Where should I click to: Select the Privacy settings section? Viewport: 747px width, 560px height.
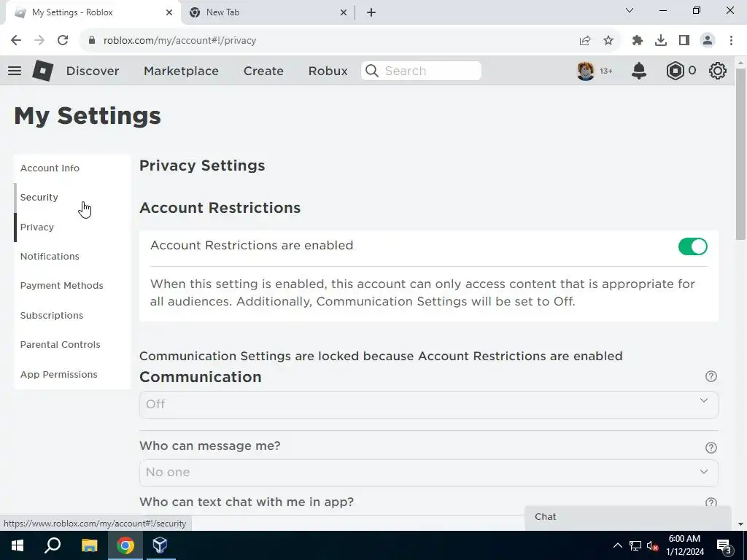click(72, 227)
